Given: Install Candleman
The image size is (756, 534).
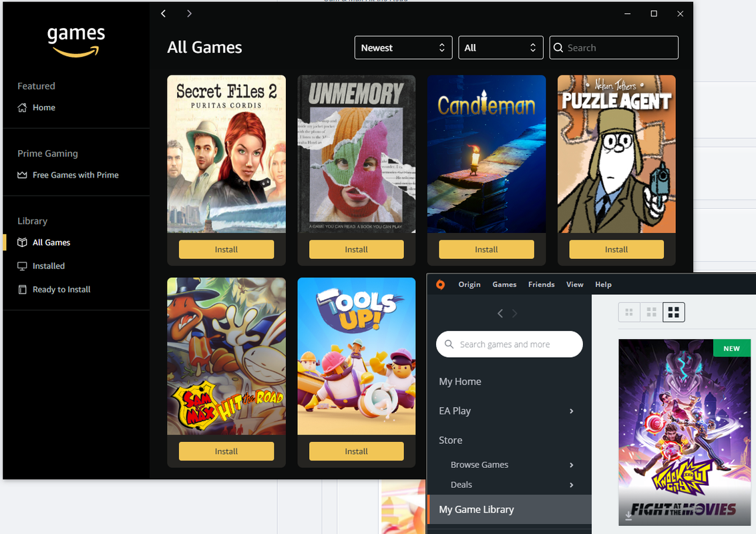Looking at the screenshot, I should tap(486, 250).
